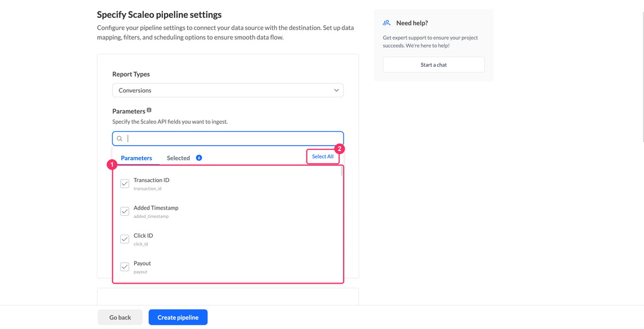Screen dimensions: 644x329
Task: Uncheck the Added Timestamp checkbox
Action: click(x=125, y=211)
